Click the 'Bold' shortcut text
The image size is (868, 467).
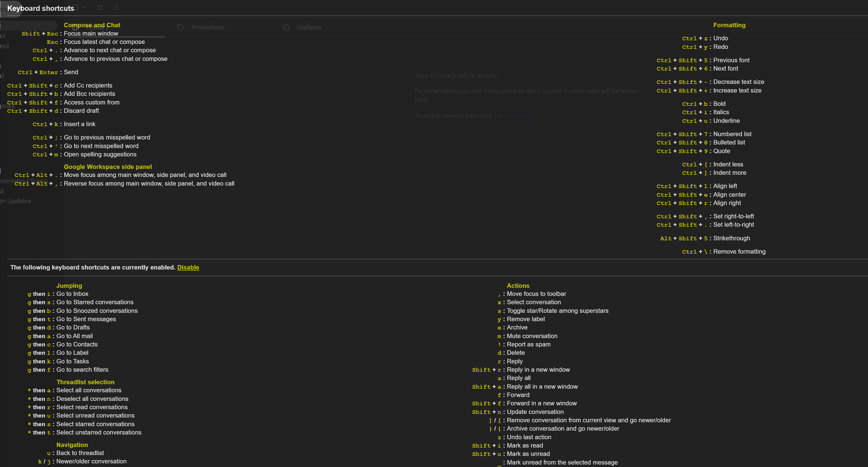coord(719,104)
